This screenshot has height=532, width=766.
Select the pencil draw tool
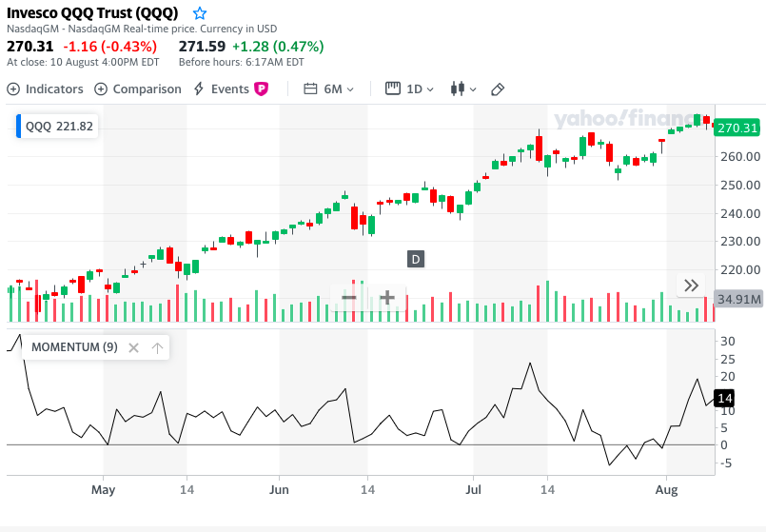(x=498, y=89)
